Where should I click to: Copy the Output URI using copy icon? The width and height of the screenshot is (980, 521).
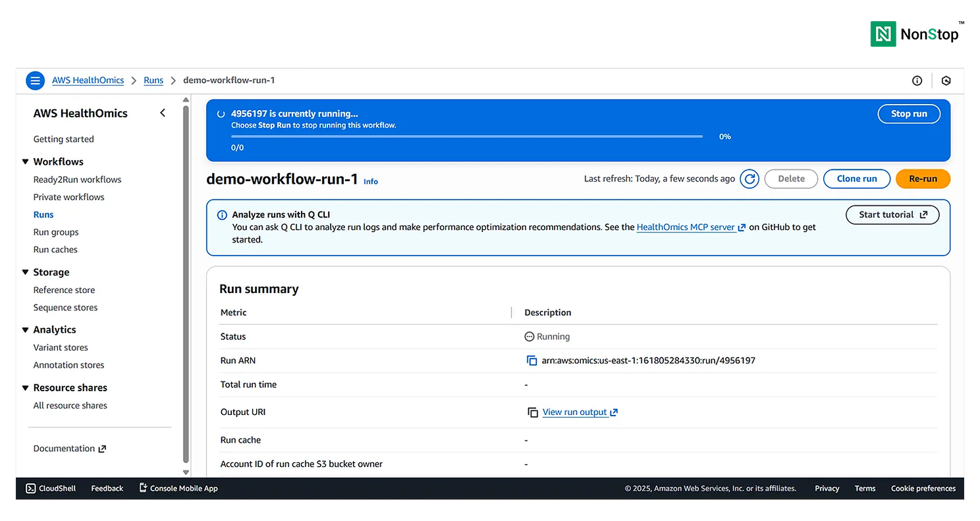[533, 412]
